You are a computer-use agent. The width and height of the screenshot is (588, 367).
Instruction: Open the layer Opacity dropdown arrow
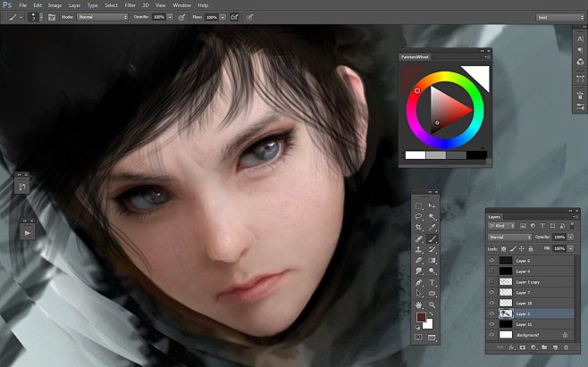571,238
